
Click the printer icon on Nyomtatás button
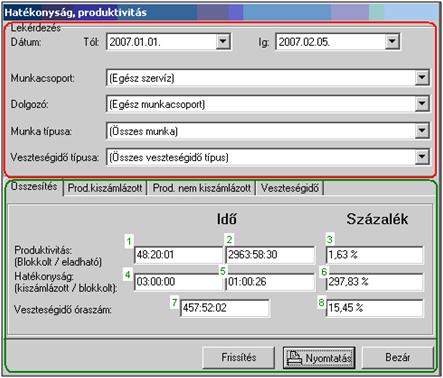coord(295,358)
